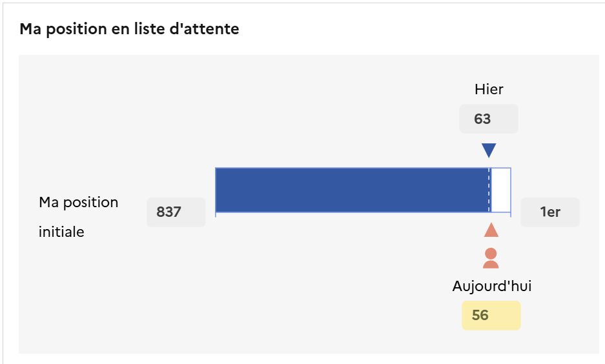Click the left end tick of the bar
Screen dimensions: 605x364
(x=216, y=214)
